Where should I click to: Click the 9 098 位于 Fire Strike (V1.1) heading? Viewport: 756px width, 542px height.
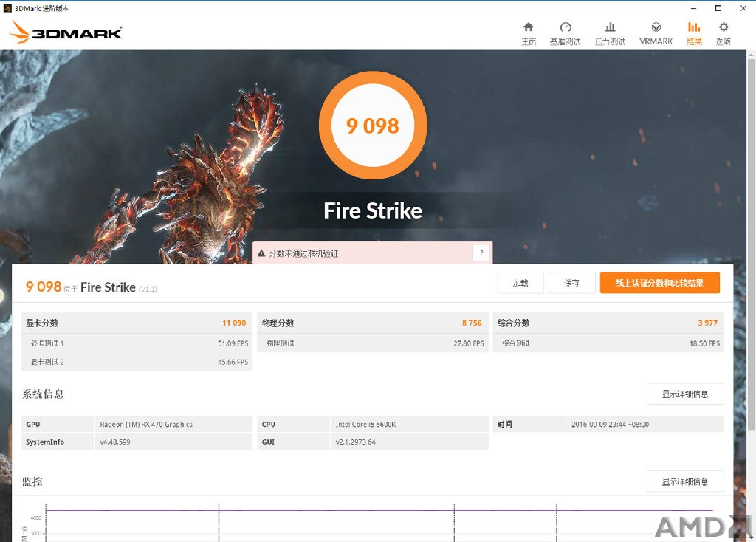[91, 287]
